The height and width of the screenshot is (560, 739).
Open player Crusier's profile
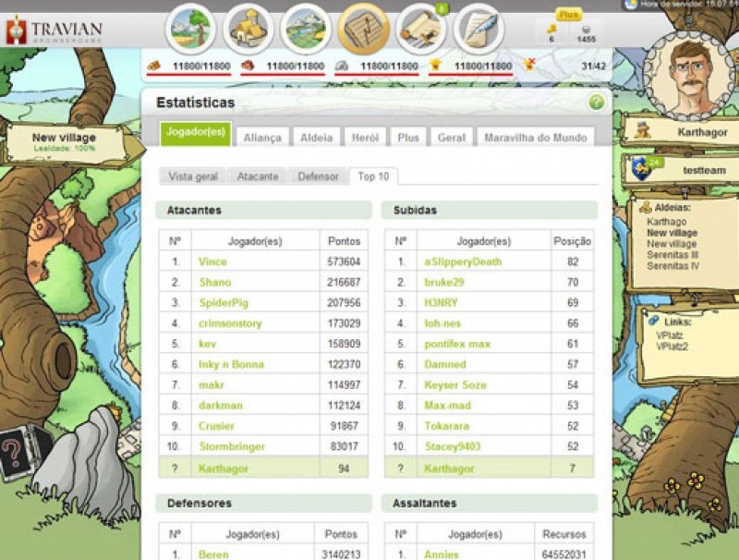pyautogui.click(x=216, y=426)
